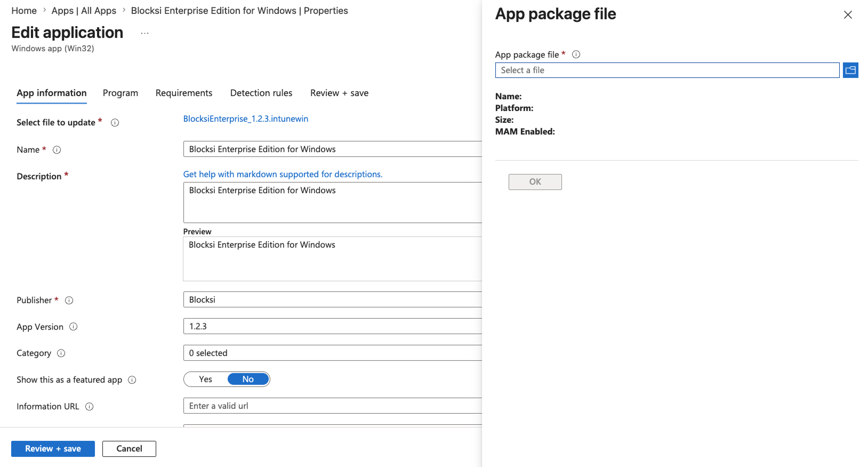The width and height of the screenshot is (868, 467).
Task: Open markdown help link for descriptions
Action: point(283,175)
